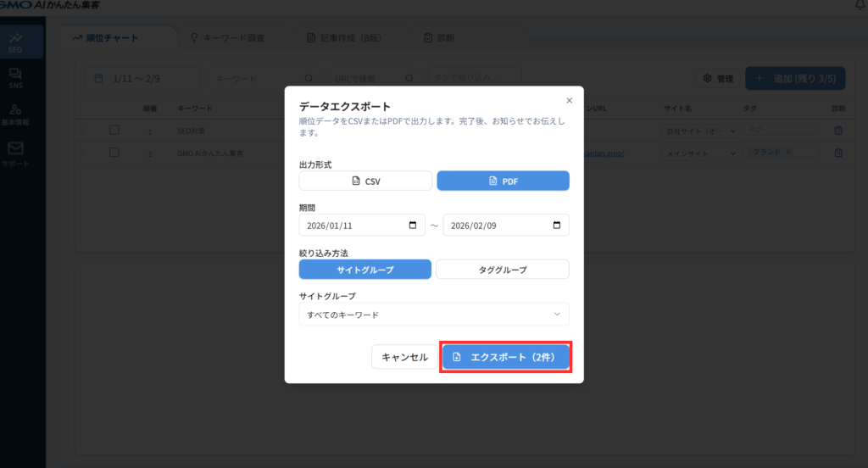Viewport: 868px width, 468px height.
Task: Check the checkbox for SEO対策 row
Action: 114,130
